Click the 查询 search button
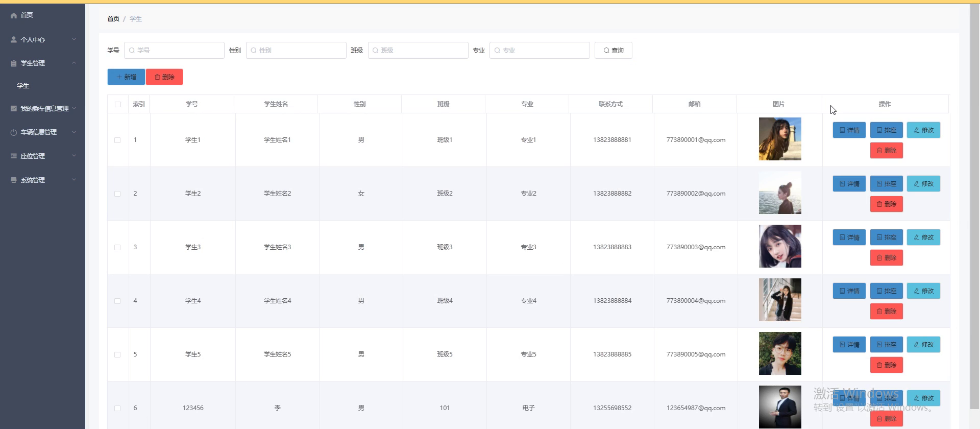The height and width of the screenshot is (429, 980). (x=613, y=51)
